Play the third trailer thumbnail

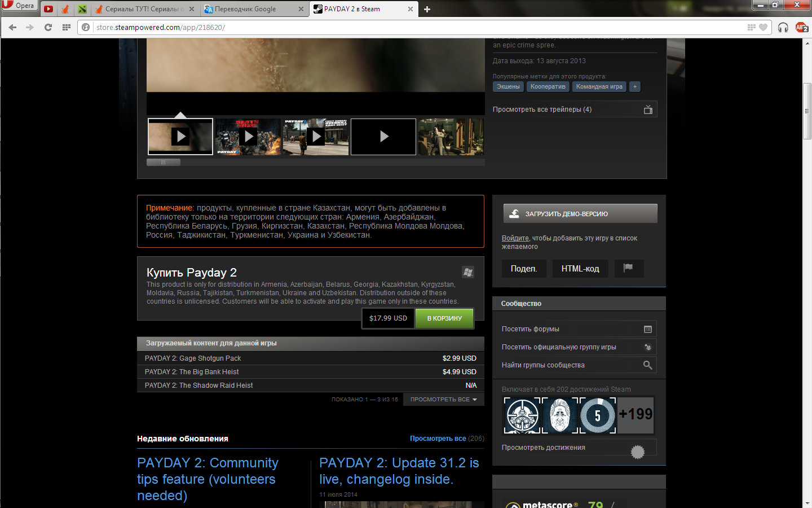(316, 137)
